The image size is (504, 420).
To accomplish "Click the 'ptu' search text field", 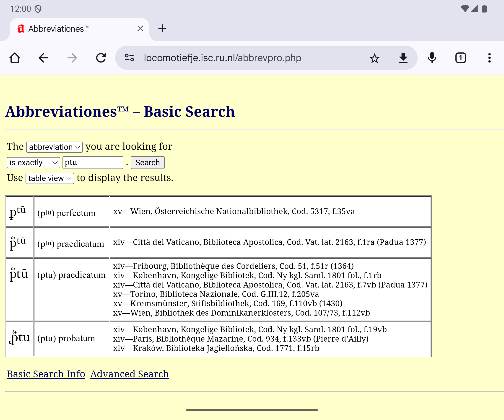I will click(93, 163).
